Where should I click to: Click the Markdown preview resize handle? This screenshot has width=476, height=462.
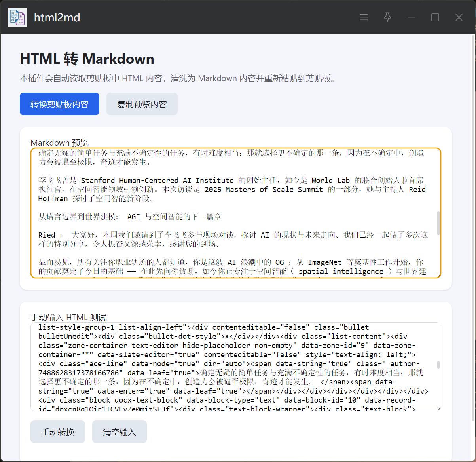click(x=438, y=275)
